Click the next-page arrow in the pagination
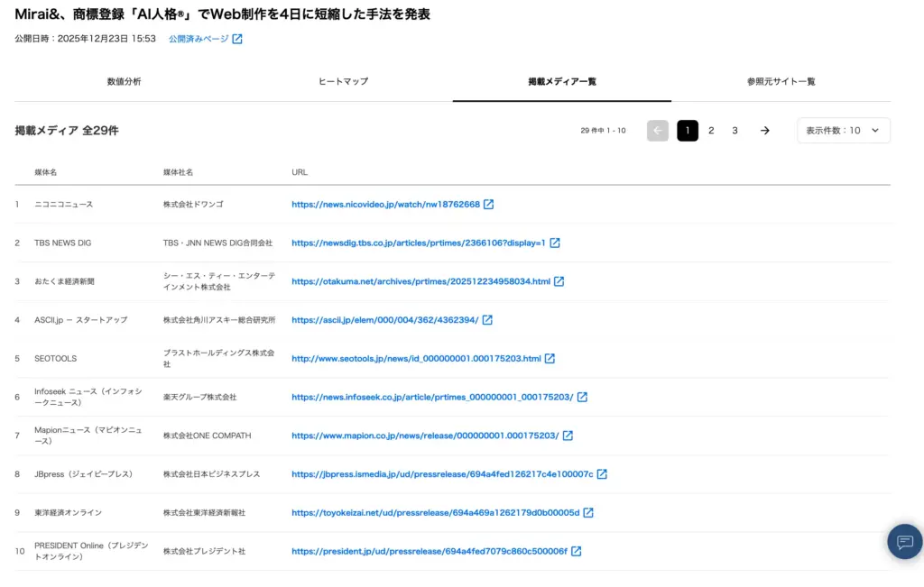Viewport: 924px width, 587px height. point(764,130)
